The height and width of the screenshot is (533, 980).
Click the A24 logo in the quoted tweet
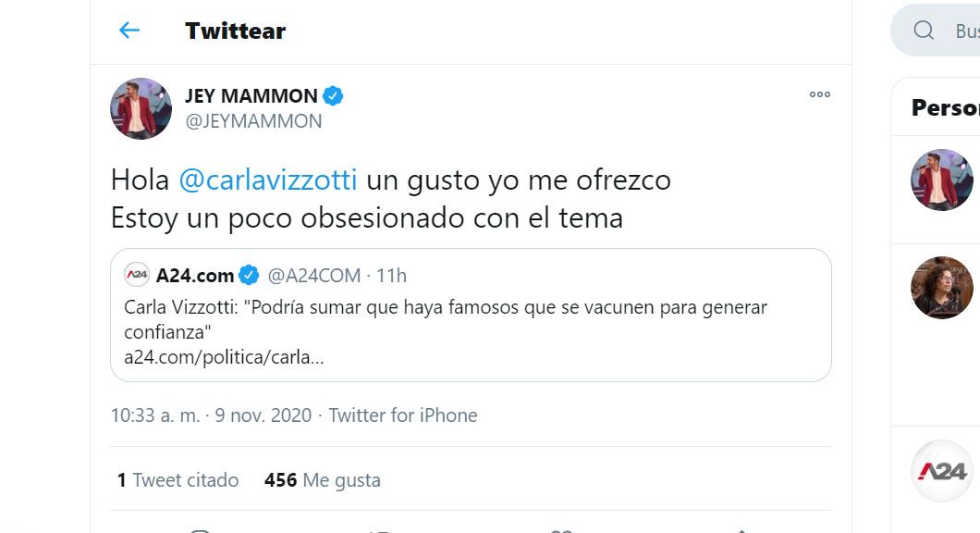(x=137, y=275)
